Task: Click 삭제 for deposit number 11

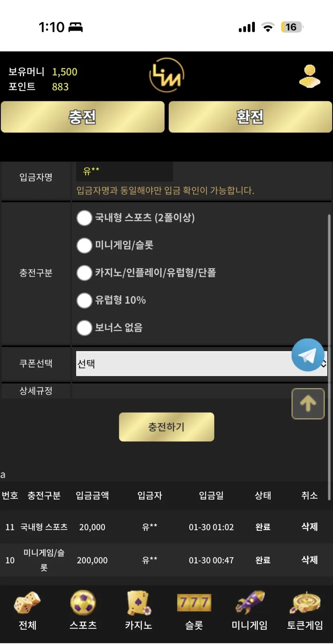Action: point(309,527)
